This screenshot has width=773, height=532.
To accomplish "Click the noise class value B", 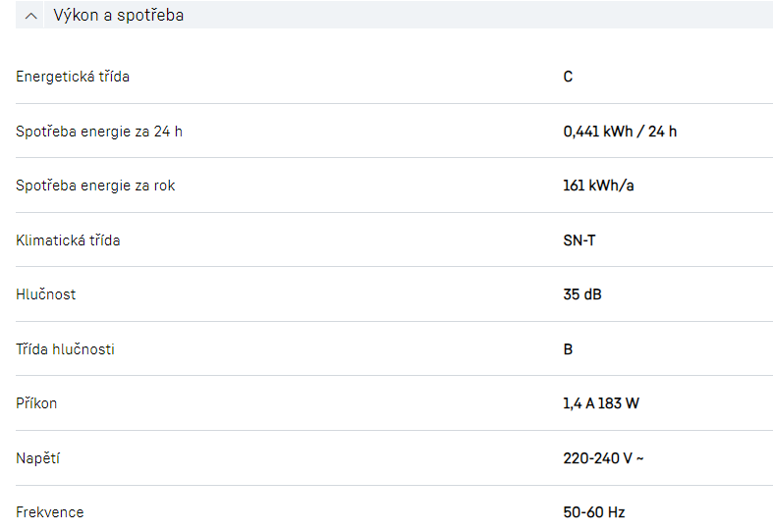I will (568, 349).
